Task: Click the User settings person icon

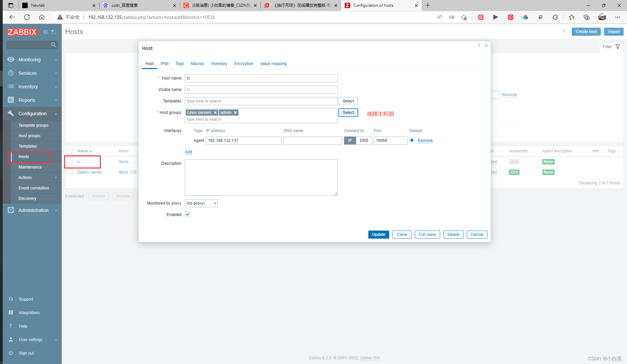Action: tap(11, 340)
